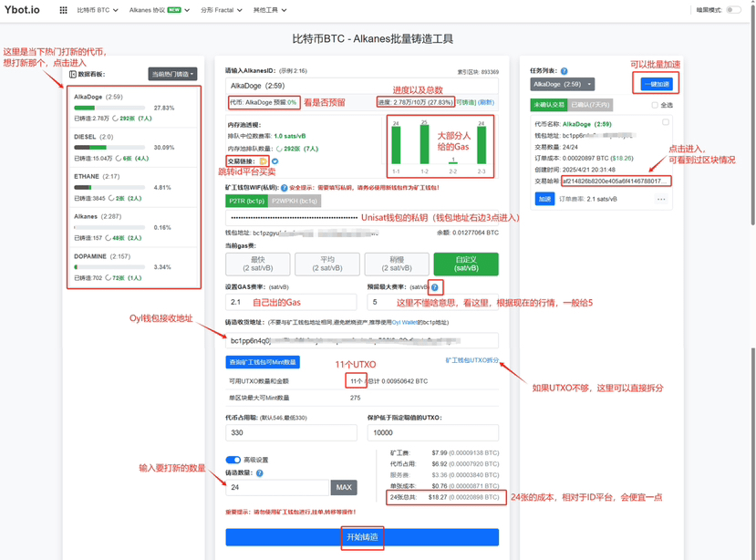Switch to the P2WPKH (bc1q) tab

tap(295, 201)
